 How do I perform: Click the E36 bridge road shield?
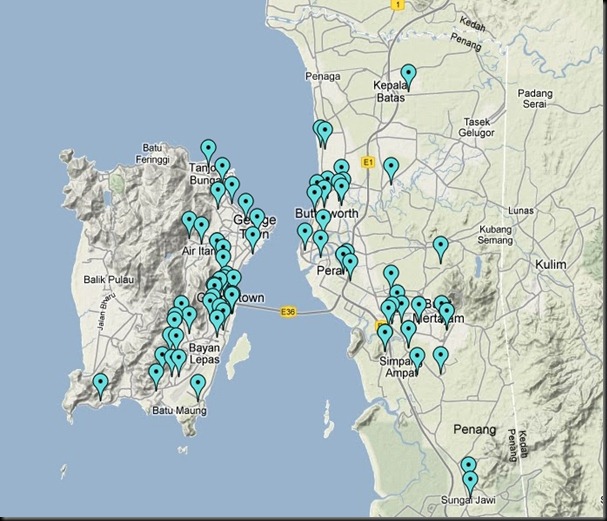[x=288, y=312]
